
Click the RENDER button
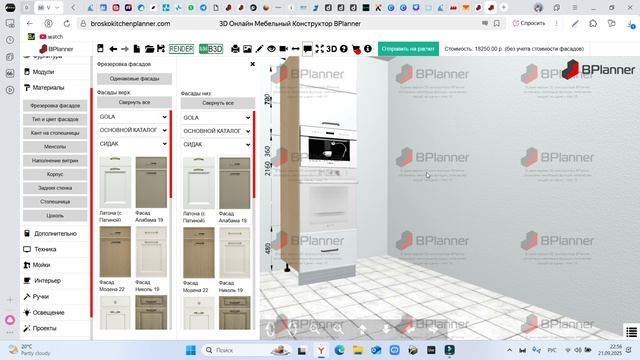coord(181,49)
